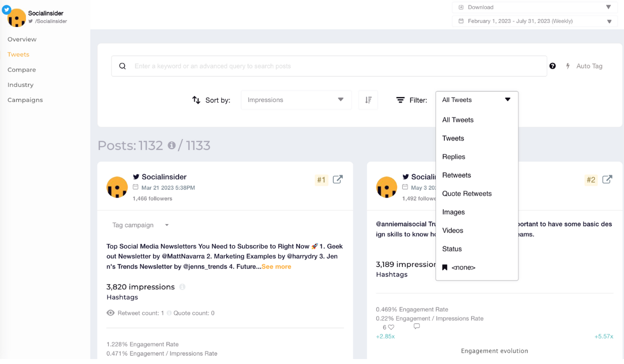Open Campaigns section in sidebar
624x364 pixels.
pyautogui.click(x=25, y=100)
